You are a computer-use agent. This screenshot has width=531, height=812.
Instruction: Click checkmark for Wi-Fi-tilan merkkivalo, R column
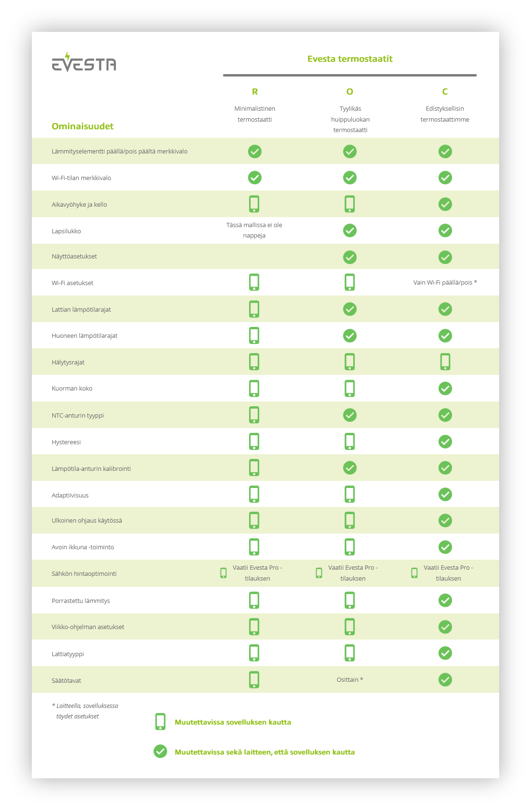click(x=255, y=178)
